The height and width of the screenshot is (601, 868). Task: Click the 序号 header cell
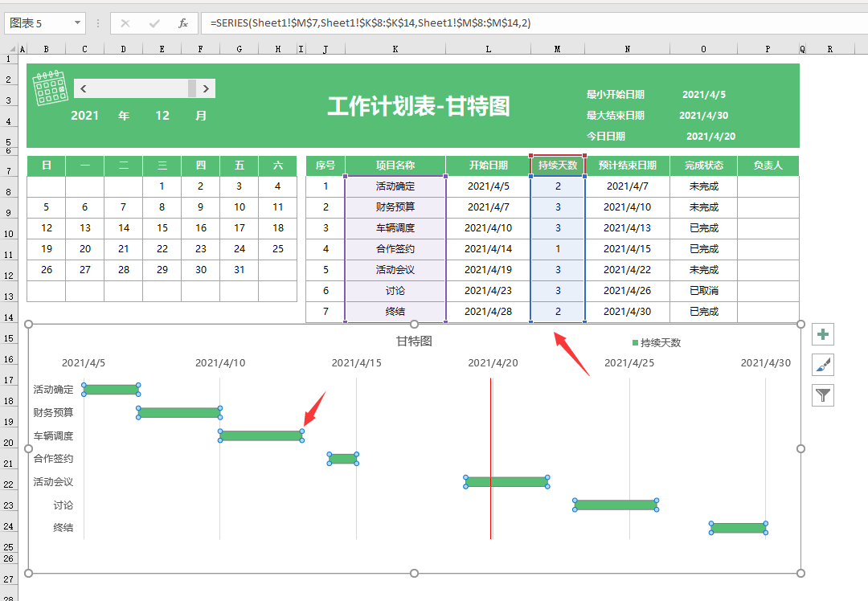[325, 166]
